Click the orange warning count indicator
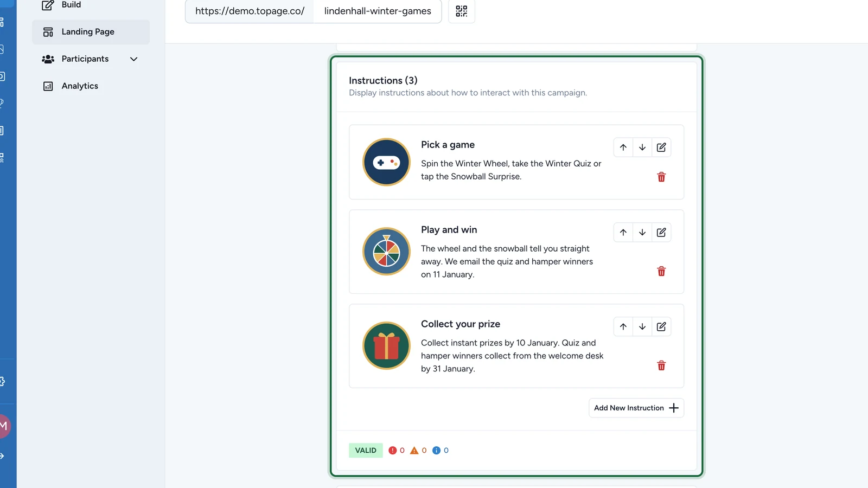The height and width of the screenshot is (488, 868). coord(418,451)
